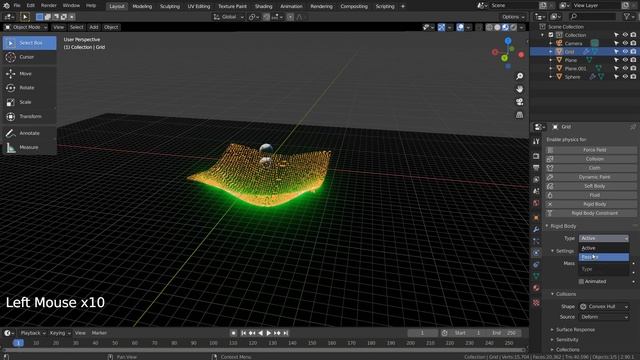
Task: Open the Texture properties checker tab icon
Action: coord(536,302)
